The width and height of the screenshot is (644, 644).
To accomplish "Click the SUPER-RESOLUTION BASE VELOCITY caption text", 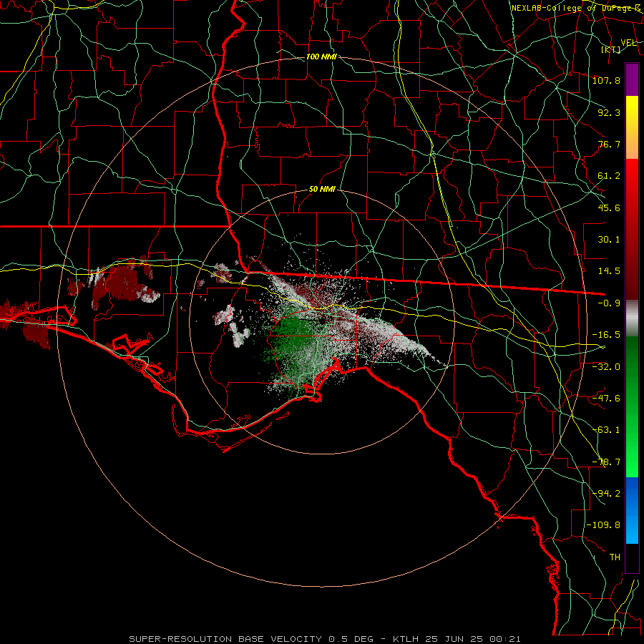I will (225, 639).
